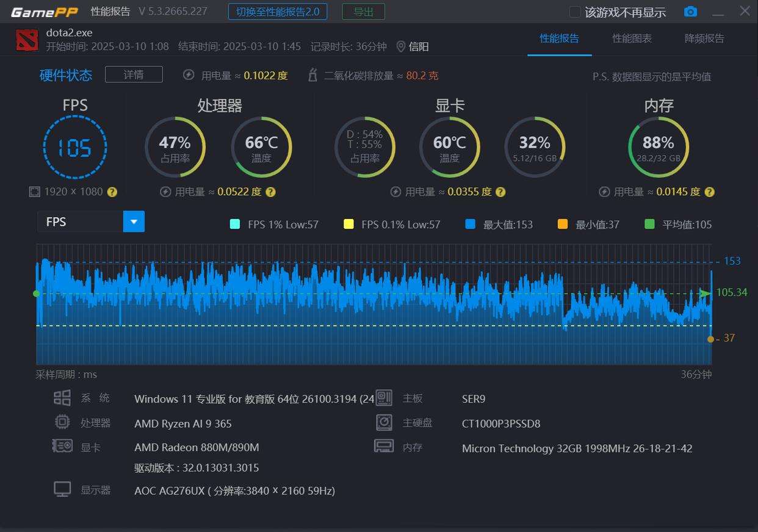Click help icon beside graphics card power usage
This screenshot has width=758, height=532.
pyautogui.click(x=500, y=192)
